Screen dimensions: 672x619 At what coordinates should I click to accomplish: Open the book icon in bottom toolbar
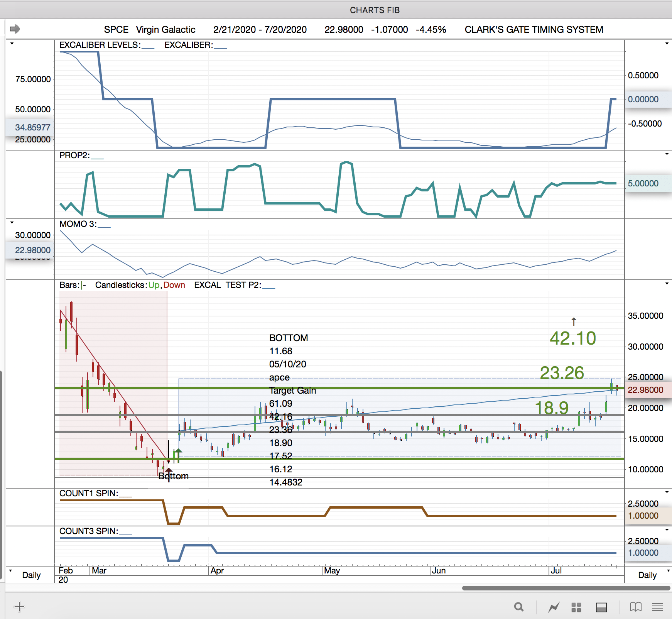coord(636,607)
